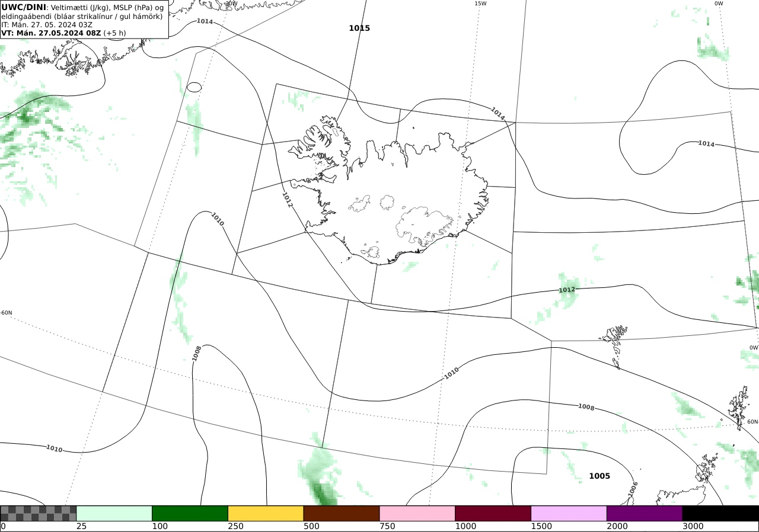
Task: Select the 1010 isobar label southwest of Iceland
Action: tap(217, 219)
